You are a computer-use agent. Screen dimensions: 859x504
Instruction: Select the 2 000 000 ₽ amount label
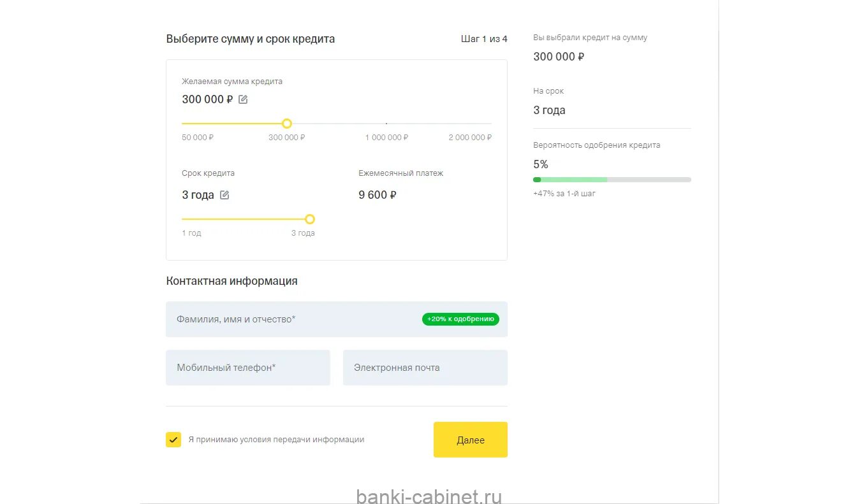tap(470, 138)
